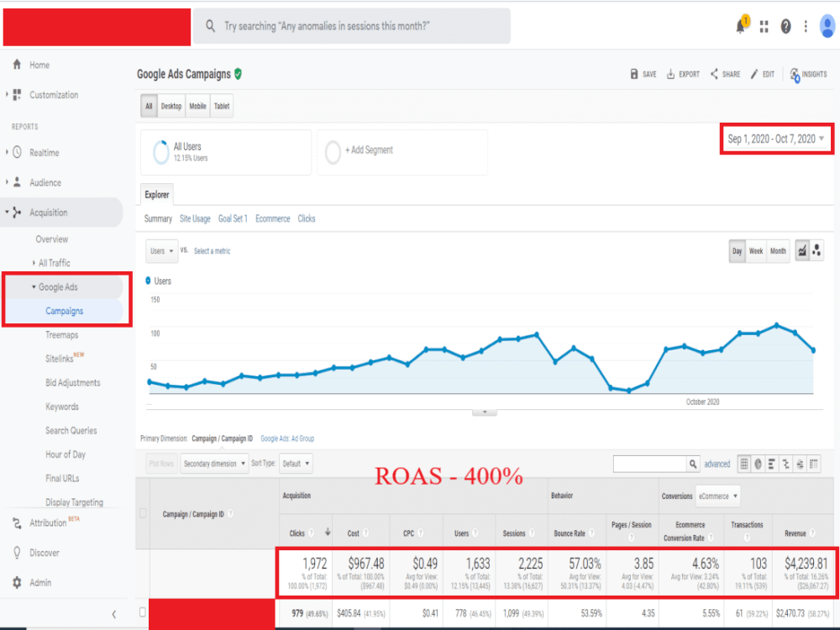Edit the report
The image size is (840, 630).
click(763, 74)
